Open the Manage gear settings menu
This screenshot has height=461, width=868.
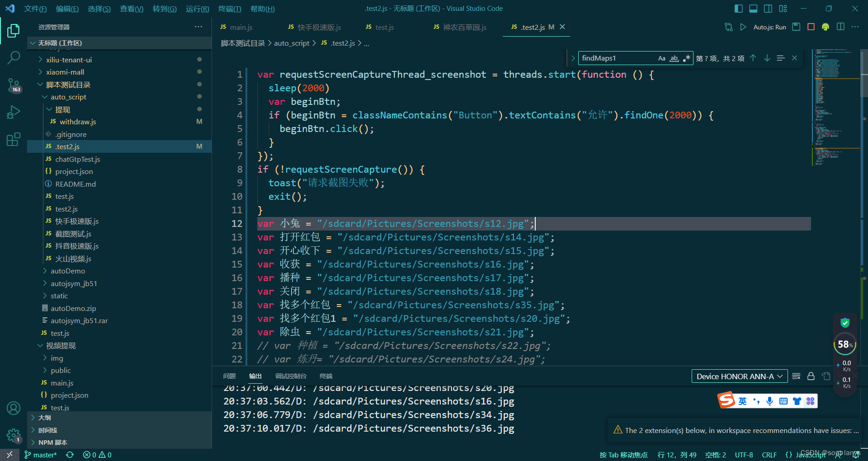[14, 436]
